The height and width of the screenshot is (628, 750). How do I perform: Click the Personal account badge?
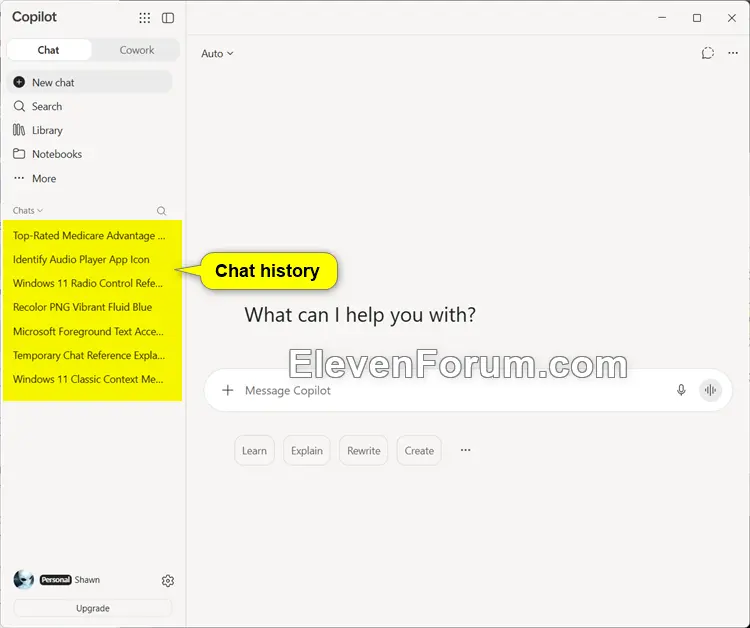55,580
